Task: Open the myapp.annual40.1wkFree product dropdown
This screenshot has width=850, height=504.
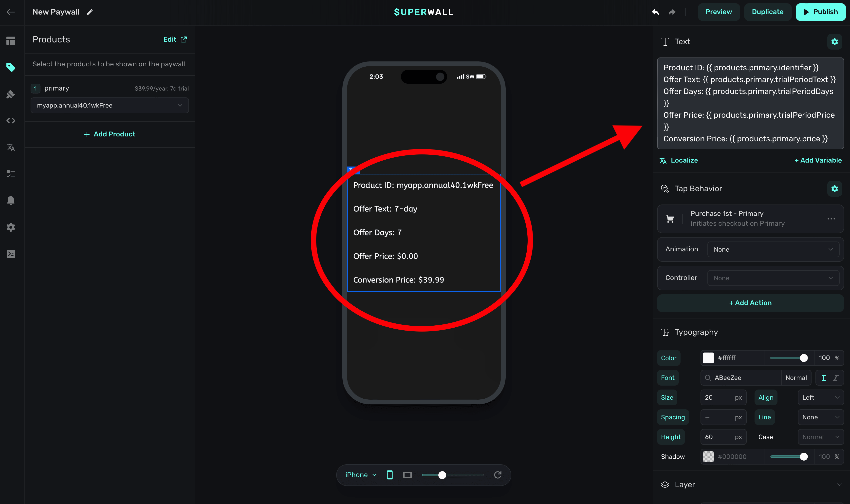Action: pyautogui.click(x=109, y=105)
